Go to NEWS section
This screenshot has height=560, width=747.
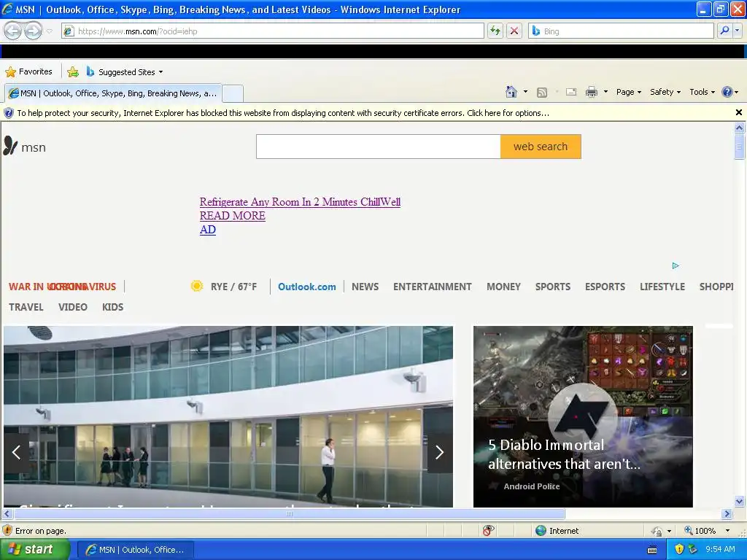click(365, 287)
